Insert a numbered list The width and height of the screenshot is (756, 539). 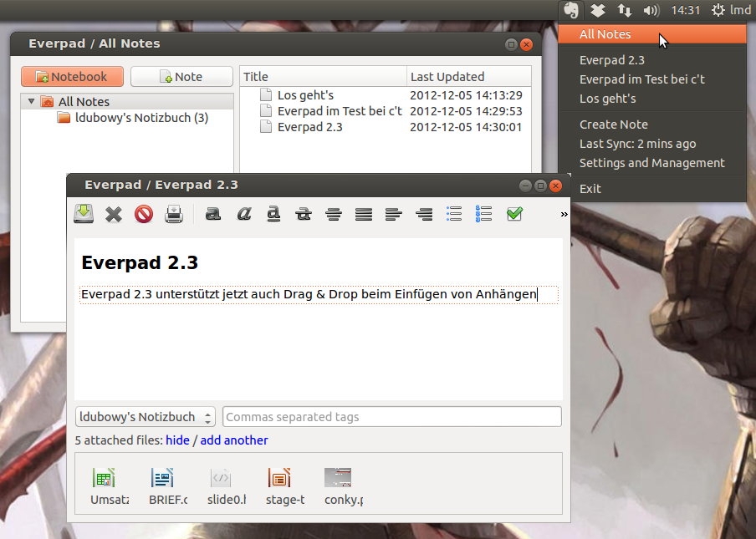[x=483, y=213]
